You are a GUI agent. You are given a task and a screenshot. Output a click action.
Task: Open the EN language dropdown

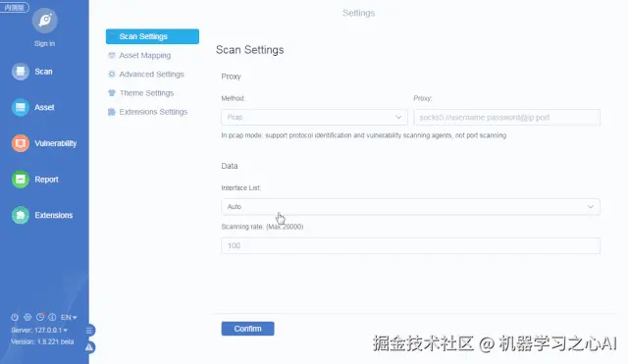69,318
